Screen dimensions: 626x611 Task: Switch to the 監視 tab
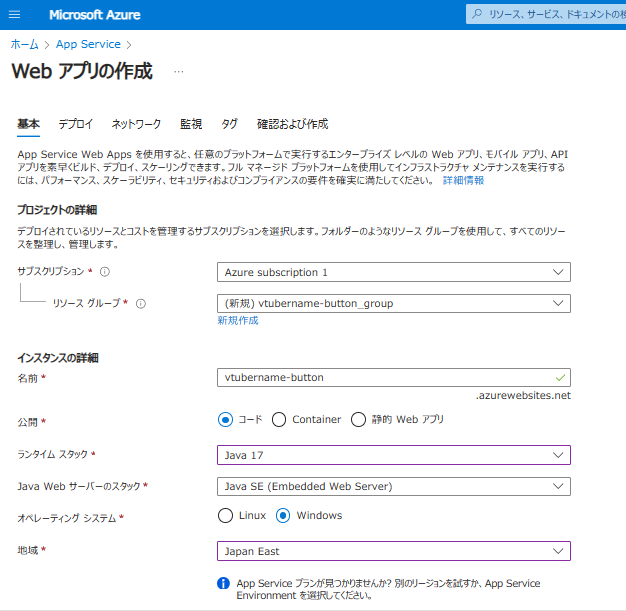tap(191, 124)
